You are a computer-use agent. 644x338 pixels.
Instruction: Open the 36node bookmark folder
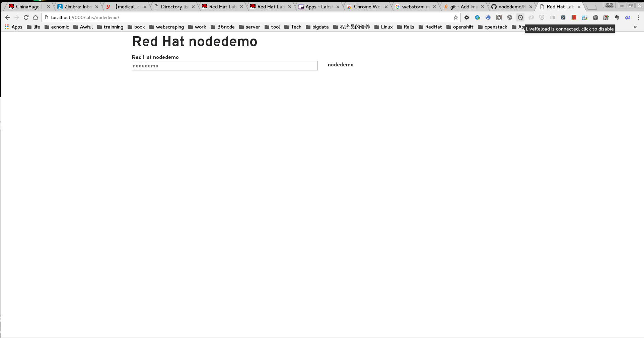223,27
